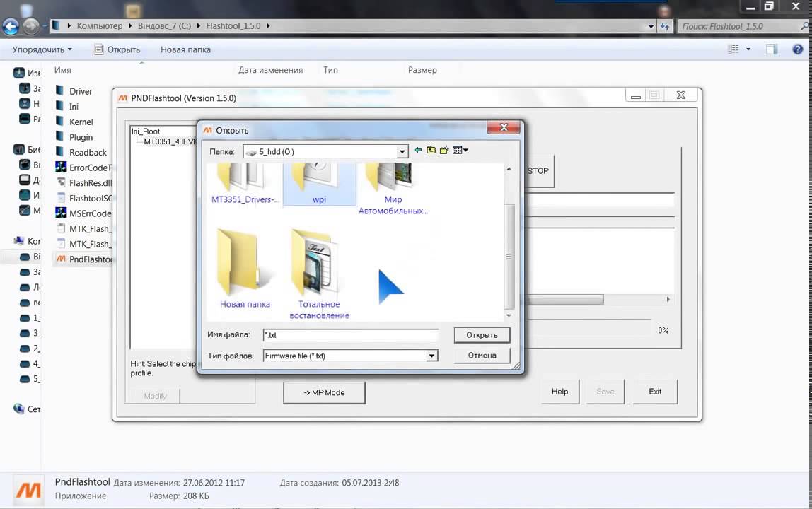Open the view menu icon in Open dialog

[x=460, y=150]
